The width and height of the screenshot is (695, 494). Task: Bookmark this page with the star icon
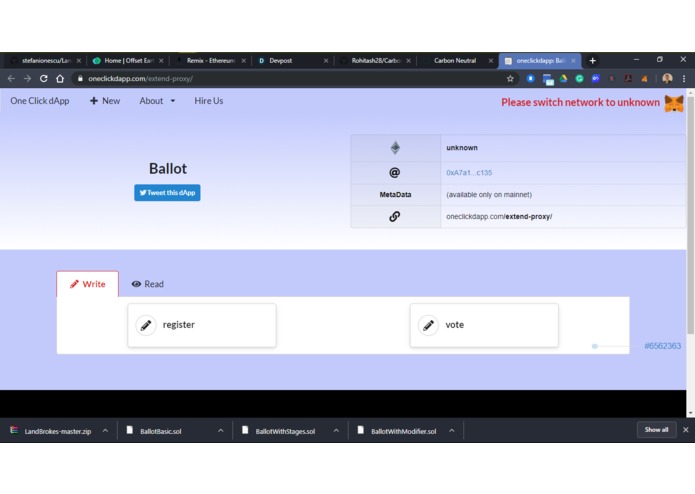(510, 78)
